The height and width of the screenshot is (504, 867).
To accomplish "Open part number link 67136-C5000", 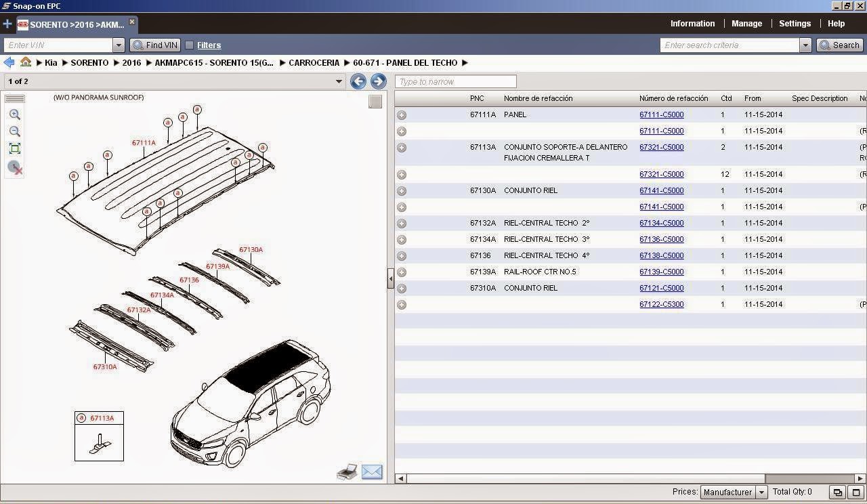I will [661, 239].
